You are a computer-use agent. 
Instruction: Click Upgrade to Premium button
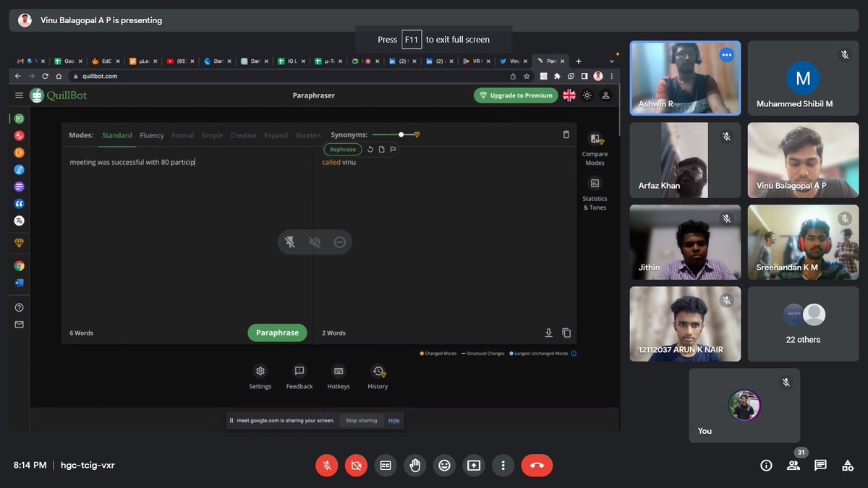[x=516, y=95]
